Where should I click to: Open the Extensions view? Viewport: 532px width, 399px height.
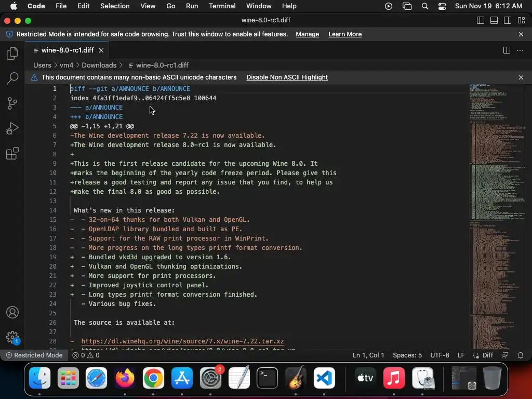click(x=12, y=153)
